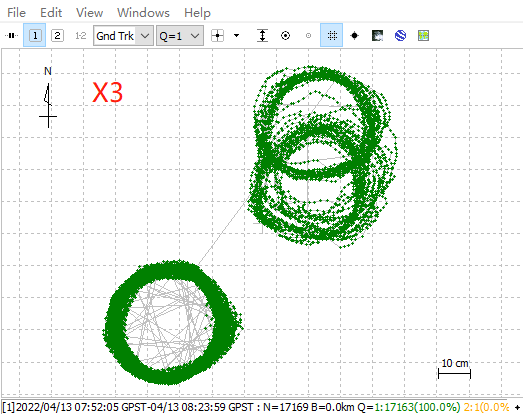The height and width of the screenshot is (415, 523).
Task: Click the fit vertical range icon
Action: pos(263,35)
